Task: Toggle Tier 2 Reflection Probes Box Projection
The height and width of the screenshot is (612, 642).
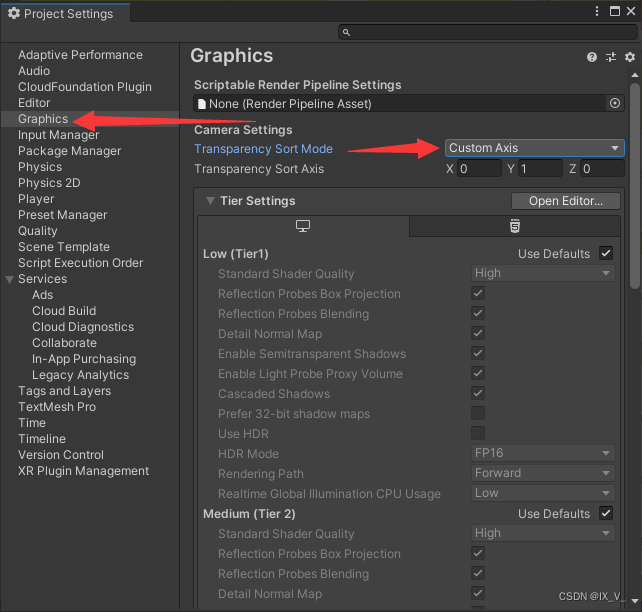Action: click(x=478, y=553)
